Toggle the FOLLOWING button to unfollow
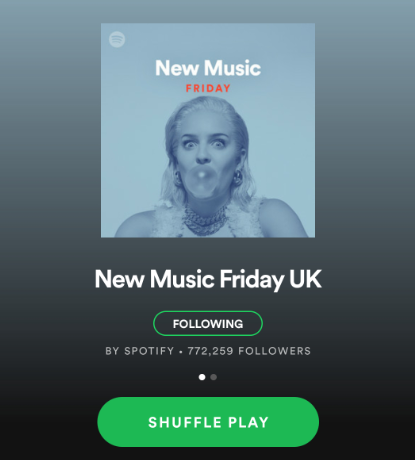Viewport: 415px width, 460px height. point(208,323)
